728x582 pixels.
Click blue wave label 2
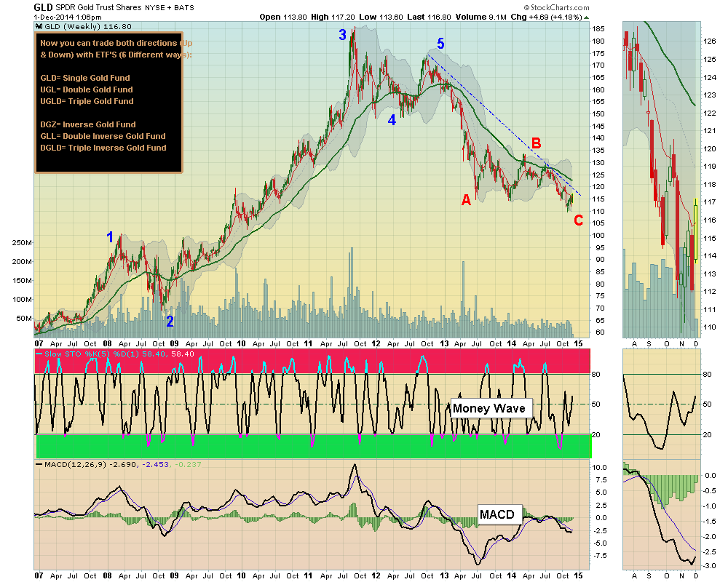pyautogui.click(x=170, y=321)
